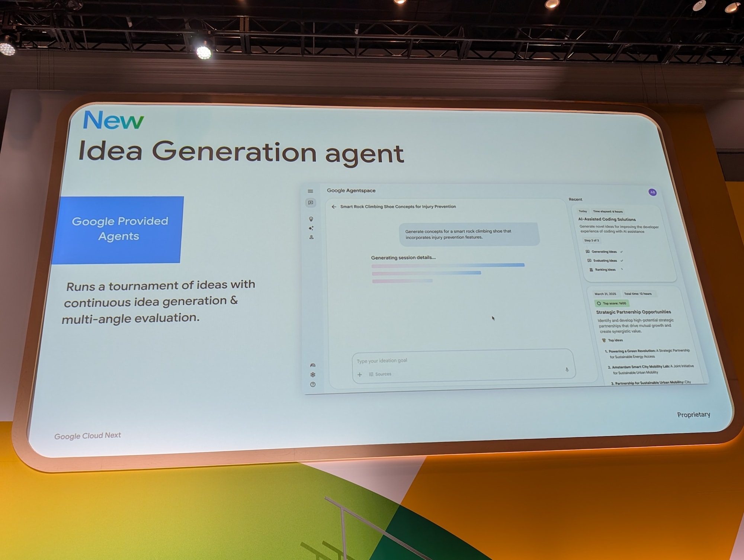Image resolution: width=744 pixels, height=560 pixels.
Task: Click the 'Recent' heading
Action: (x=575, y=200)
